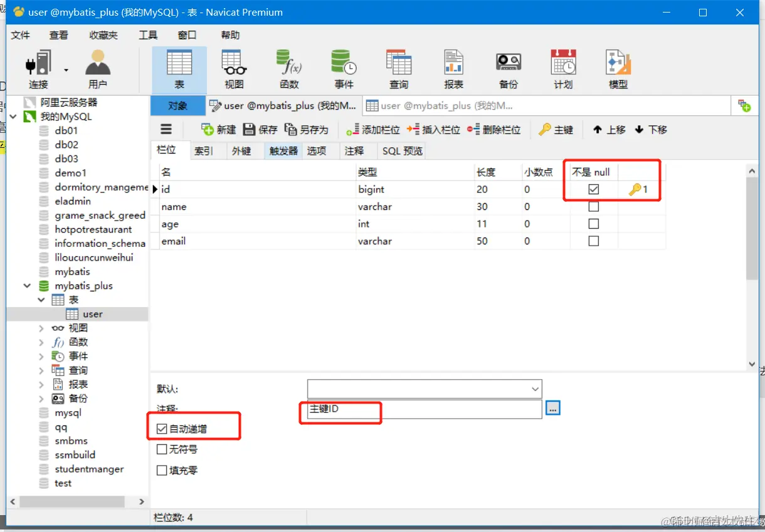Click 另存为 save as button
The image size is (765, 532).
tap(307, 130)
